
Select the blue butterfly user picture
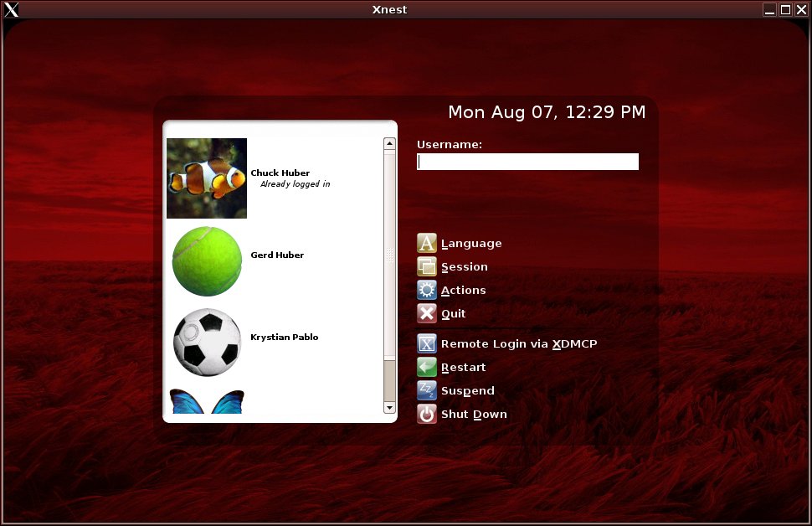coord(207,402)
